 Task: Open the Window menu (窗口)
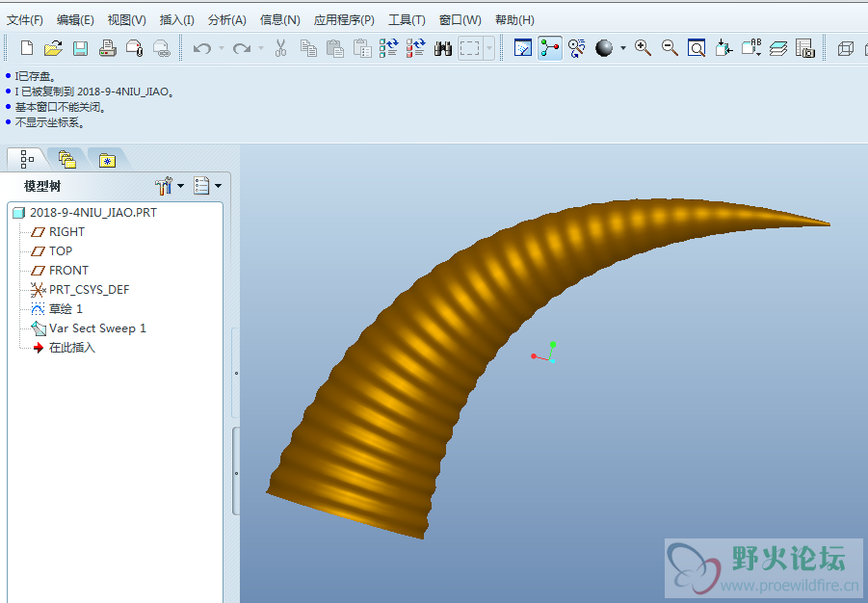point(460,20)
